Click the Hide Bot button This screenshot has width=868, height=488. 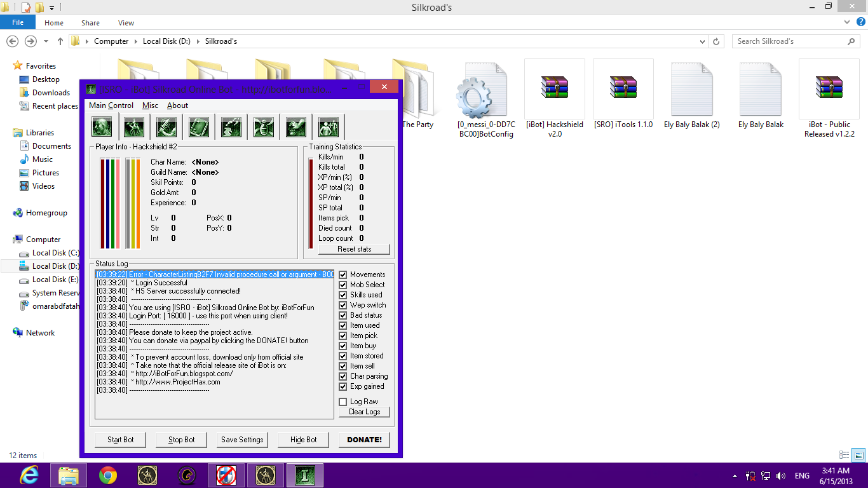point(304,440)
